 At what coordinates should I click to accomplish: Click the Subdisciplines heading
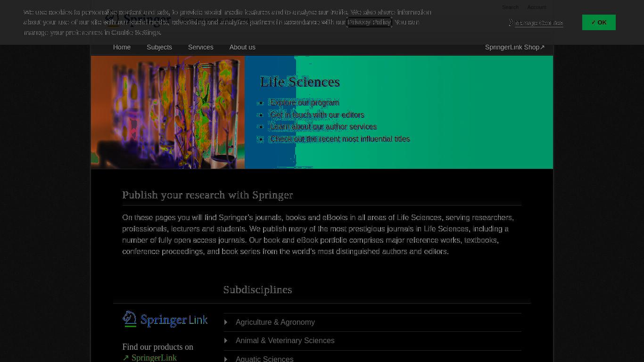click(x=258, y=289)
